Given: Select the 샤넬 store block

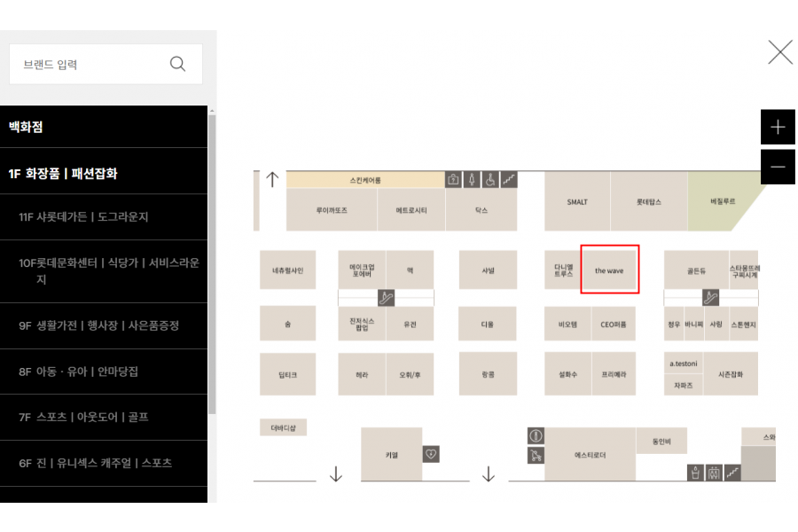Looking at the screenshot, I should coord(488,270).
